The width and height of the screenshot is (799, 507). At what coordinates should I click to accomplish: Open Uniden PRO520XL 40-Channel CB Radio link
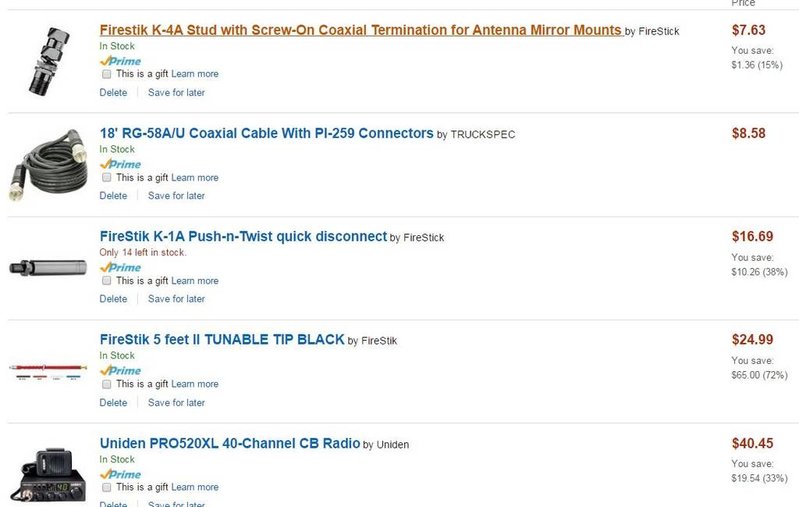coord(230,443)
